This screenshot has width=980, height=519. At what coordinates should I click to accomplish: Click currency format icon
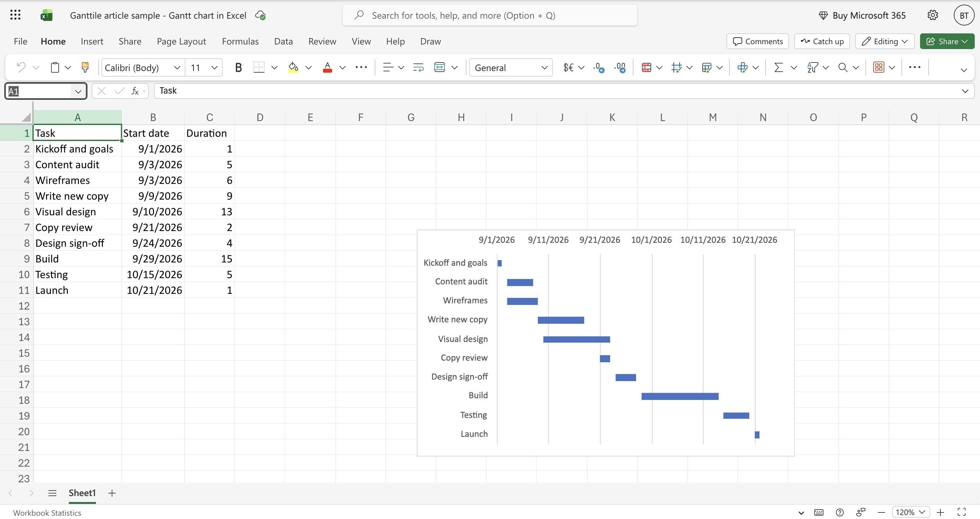[568, 67]
